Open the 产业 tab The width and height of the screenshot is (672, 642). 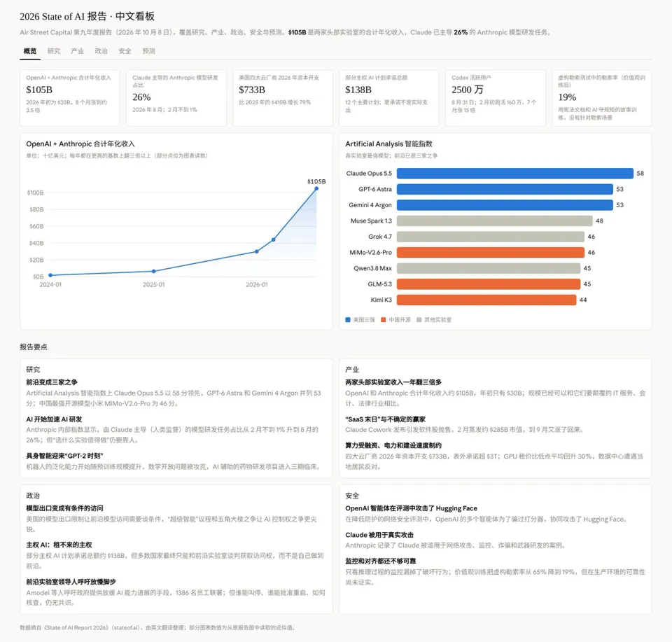coord(78,51)
